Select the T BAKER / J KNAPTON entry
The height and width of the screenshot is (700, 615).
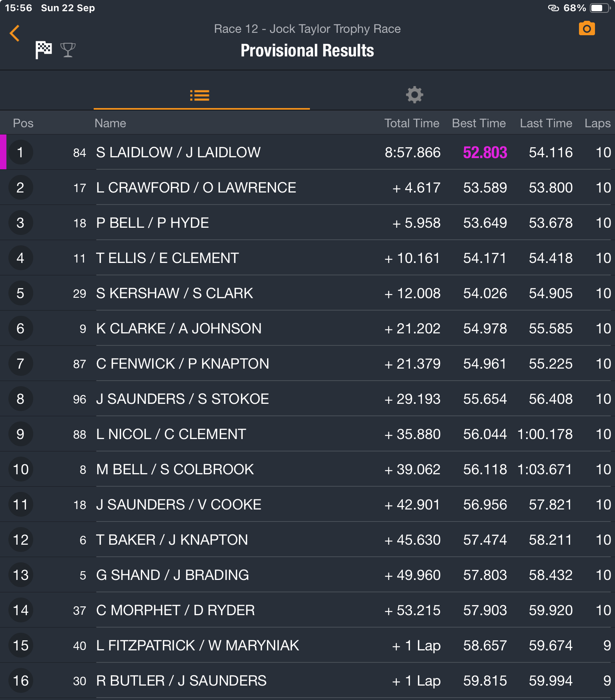click(307, 540)
